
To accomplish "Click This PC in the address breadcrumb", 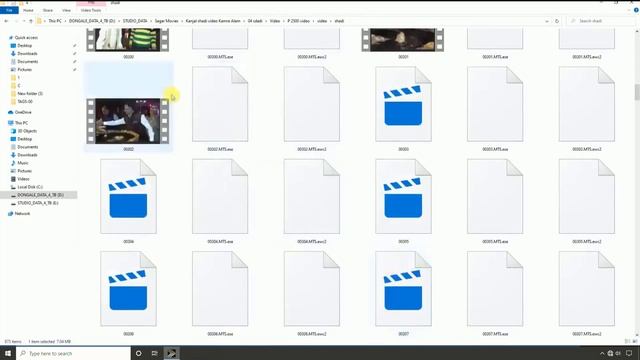I will click(55, 21).
